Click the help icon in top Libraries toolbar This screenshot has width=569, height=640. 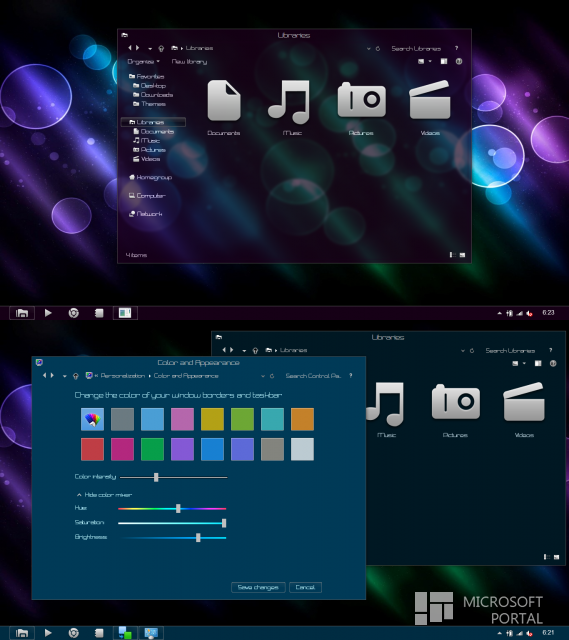(x=459, y=61)
